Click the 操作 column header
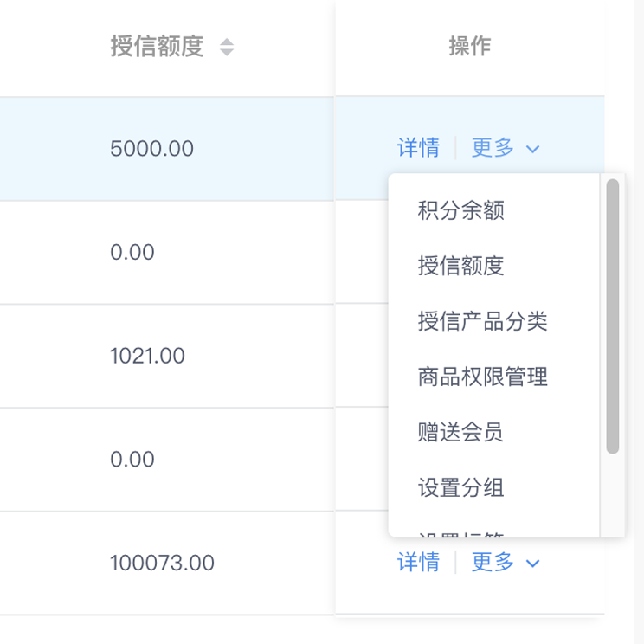Viewport: 644px width, 644px height. pyautogui.click(x=470, y=46)
